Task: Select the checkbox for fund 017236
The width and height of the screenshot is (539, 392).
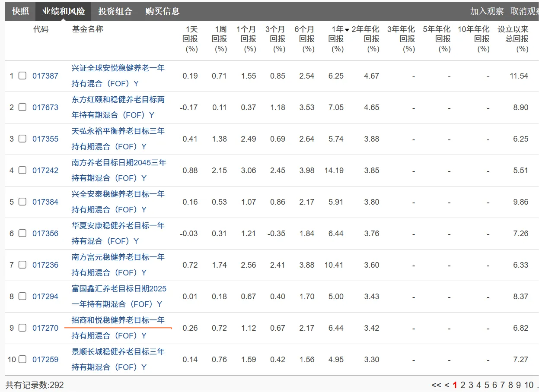Action: pyautogui.click(x=22, y=265)
